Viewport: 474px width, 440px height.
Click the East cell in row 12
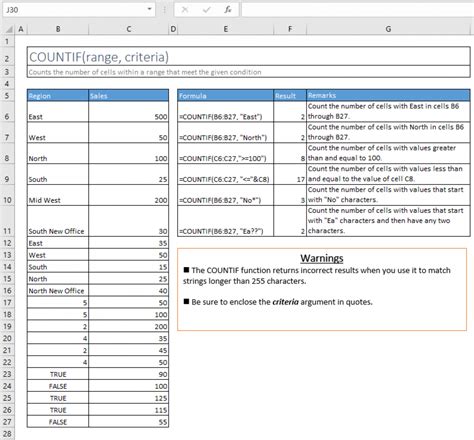click(58, 243)
